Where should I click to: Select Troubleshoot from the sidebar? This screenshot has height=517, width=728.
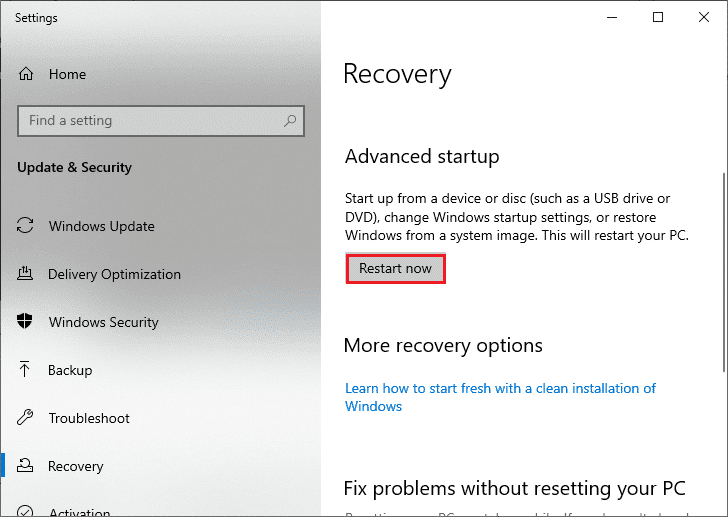(89, 418)
